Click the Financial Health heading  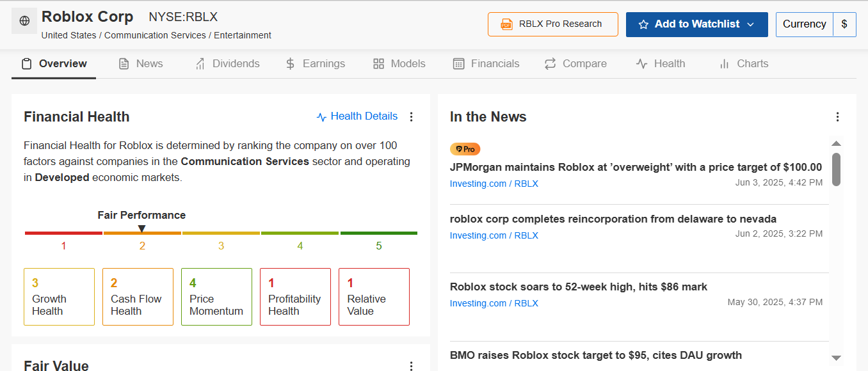point(77,116)
